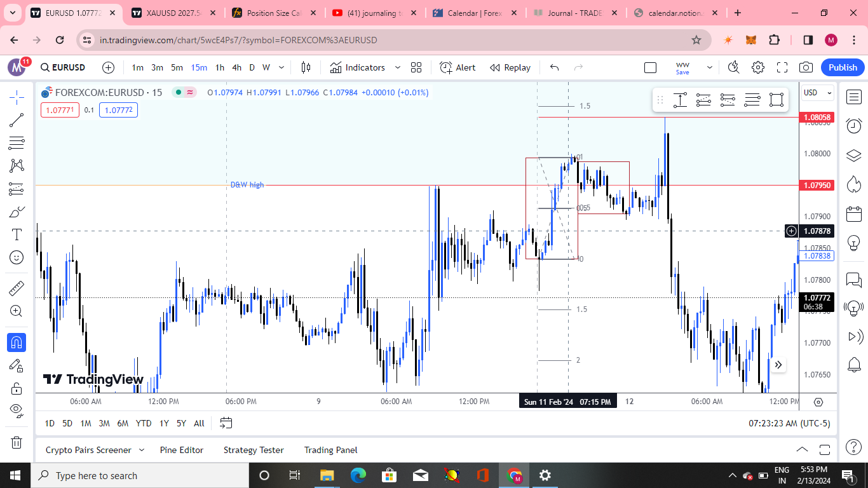Open the Strategy Tester tab
Screen dimensions: 868x488
click(254, 450)
